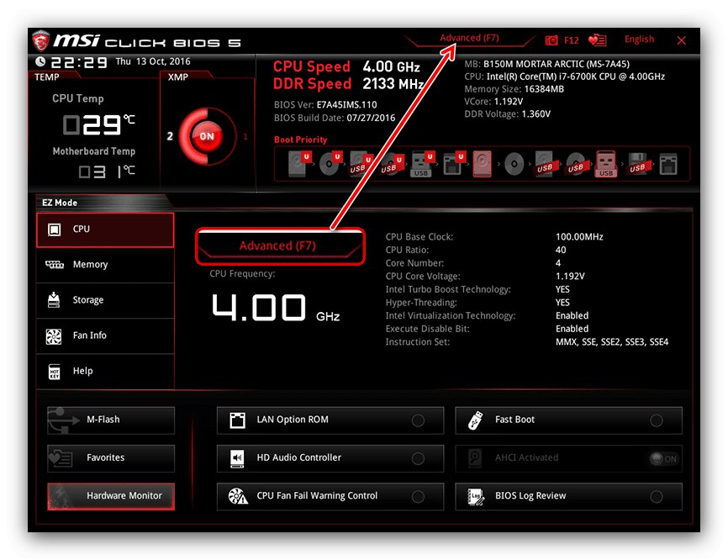Click the DDR Voltage 1.360V line
Viewport: 728px width, 560px height.
508,114
